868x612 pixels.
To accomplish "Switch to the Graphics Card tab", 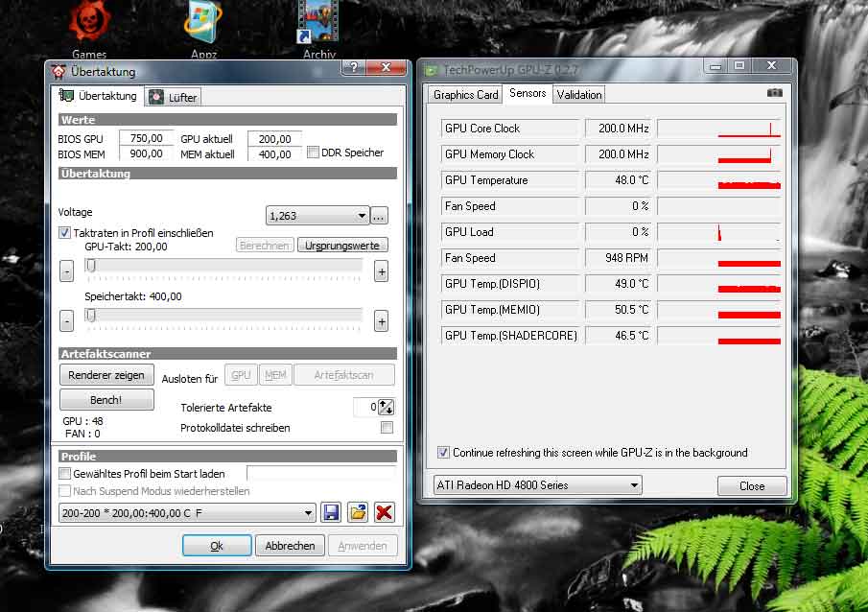I will pyautogui.click(x=465, y=95).
